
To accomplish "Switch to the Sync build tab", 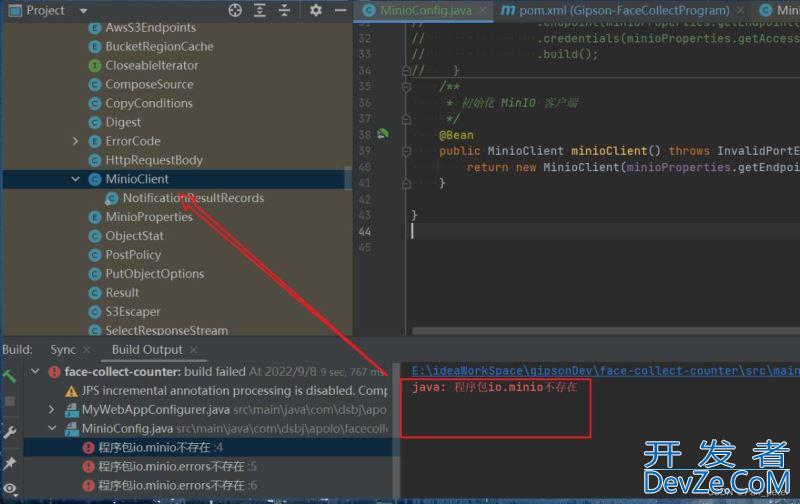I will pos(63,350).
